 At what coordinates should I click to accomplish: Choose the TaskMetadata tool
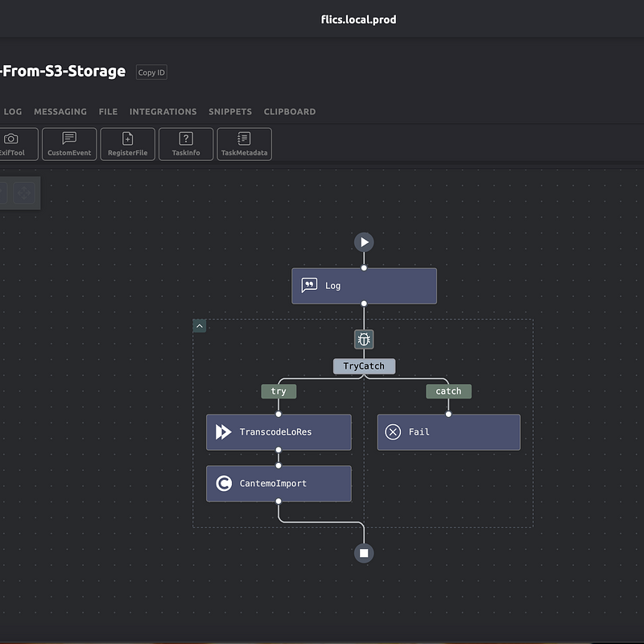click(244, 144)
